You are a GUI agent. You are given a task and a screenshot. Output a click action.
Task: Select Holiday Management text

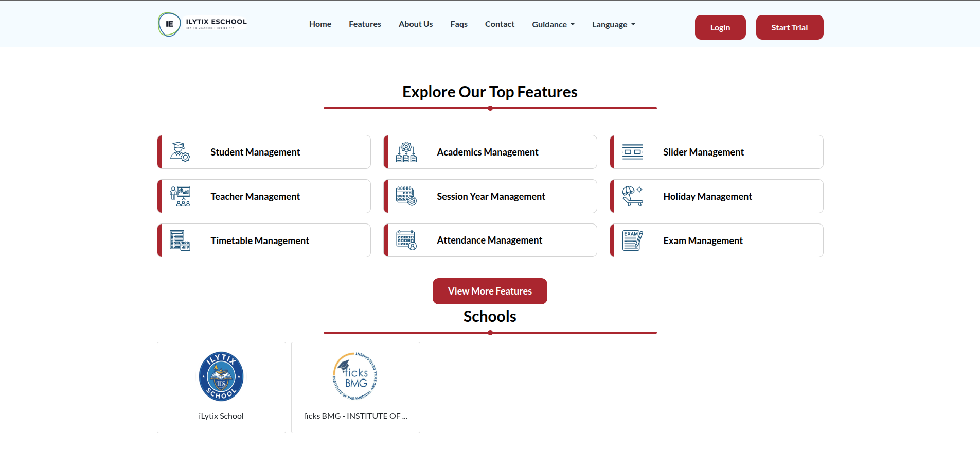click(707, 196)
